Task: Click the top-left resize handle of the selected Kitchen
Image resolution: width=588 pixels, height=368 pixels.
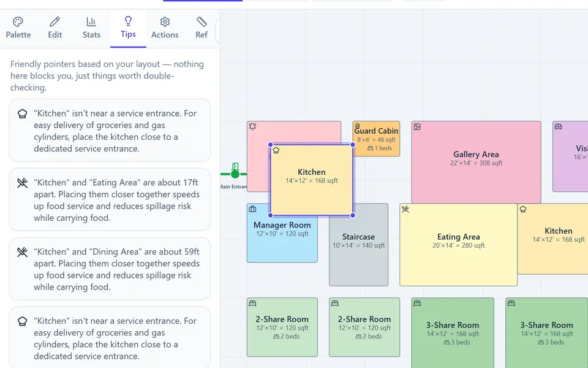Action: (270, 145)
